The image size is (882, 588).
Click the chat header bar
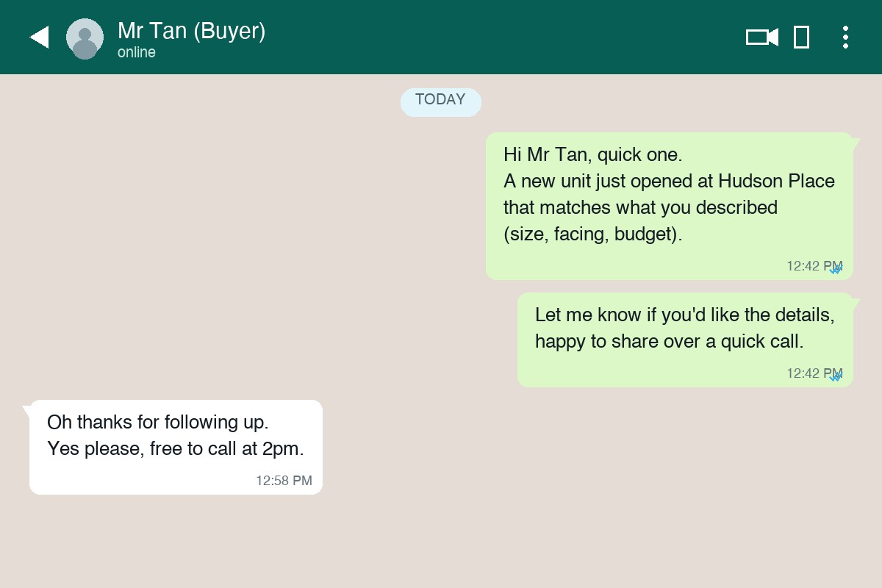click(x=441, y=37)
